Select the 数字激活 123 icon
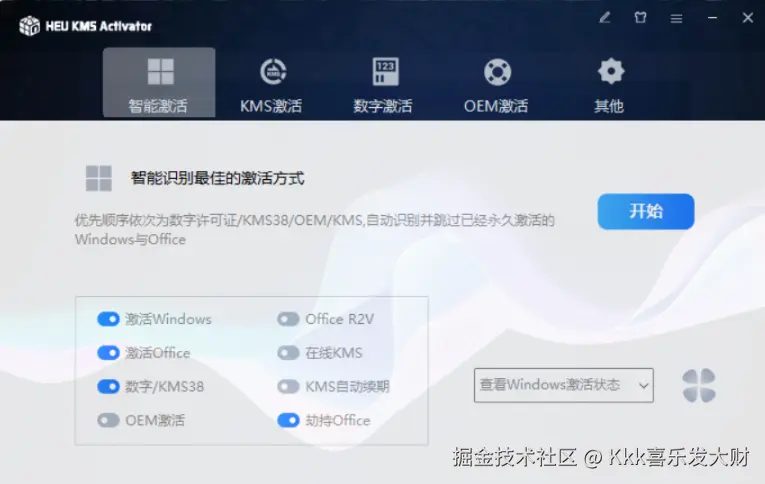 click(x=385, y=72)
